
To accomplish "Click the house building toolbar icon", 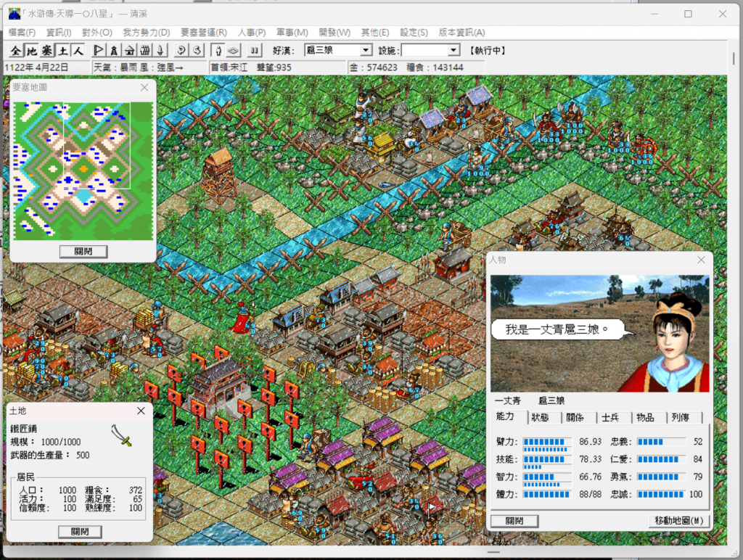I will click(129, 50).
